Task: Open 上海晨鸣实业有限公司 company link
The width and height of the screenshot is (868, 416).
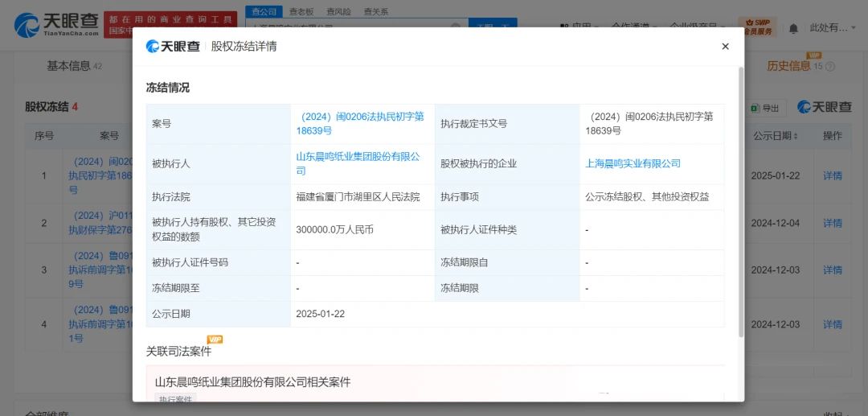Action: (633, 163)
